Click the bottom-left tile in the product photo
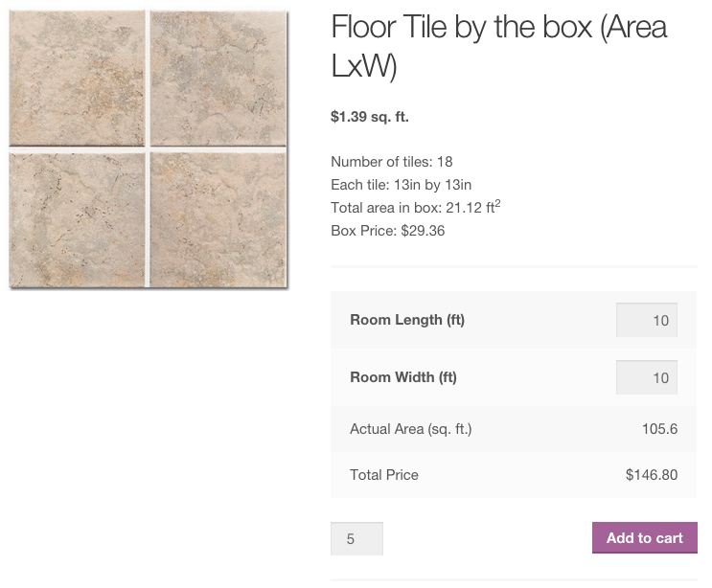Image resolution: width=712 pixels, height=588 pixels. 77,219
